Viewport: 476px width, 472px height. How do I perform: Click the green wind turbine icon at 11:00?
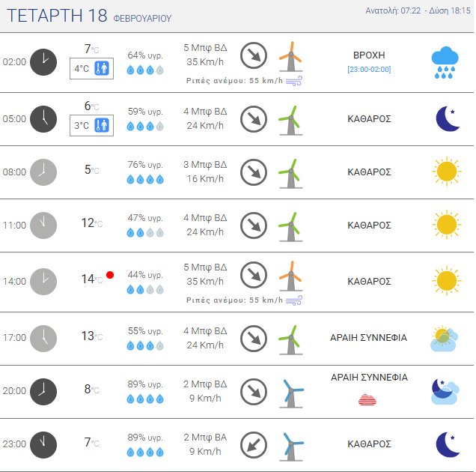pyautogui.click(x=290, y=225)
